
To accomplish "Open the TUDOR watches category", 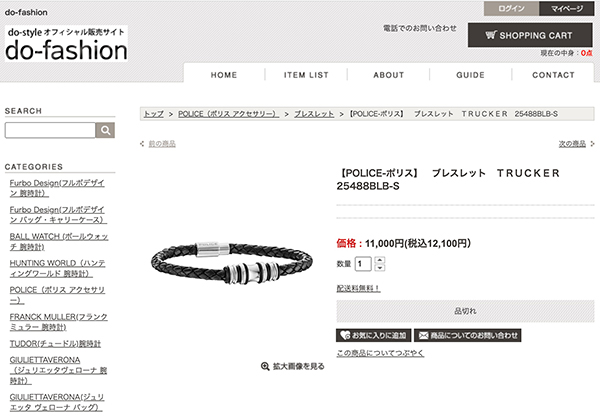I will [x=55, y=344].
